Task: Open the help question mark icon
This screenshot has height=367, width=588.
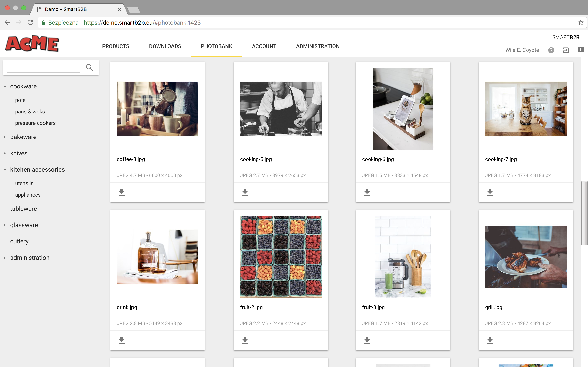Action: point(551,50)
